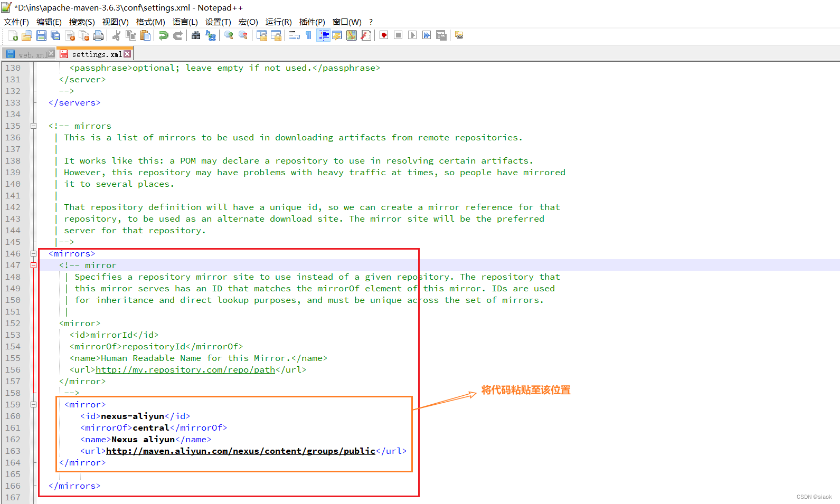This screenshot has height=504, width=840.
Task: Open the 插件(P) menu
Action: [312, 22]
